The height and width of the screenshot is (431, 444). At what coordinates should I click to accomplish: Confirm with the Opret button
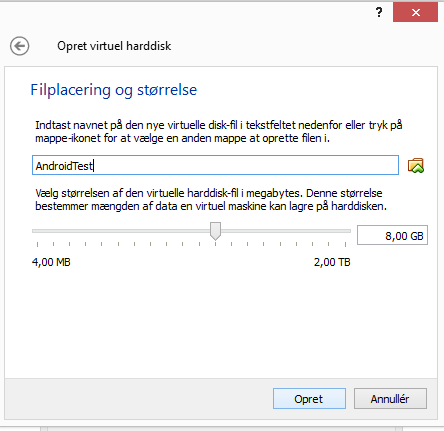point(309,399)
